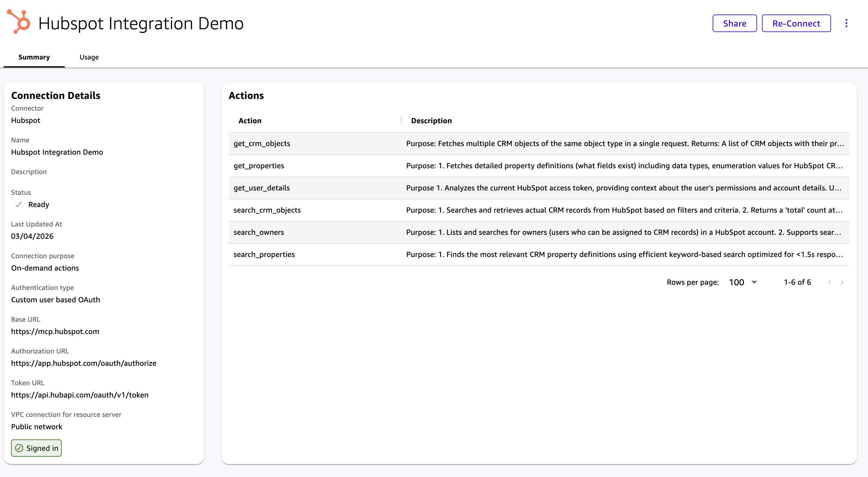868x477 pixels.
Task: Click the Description column header
Action: tap(431, 120)
